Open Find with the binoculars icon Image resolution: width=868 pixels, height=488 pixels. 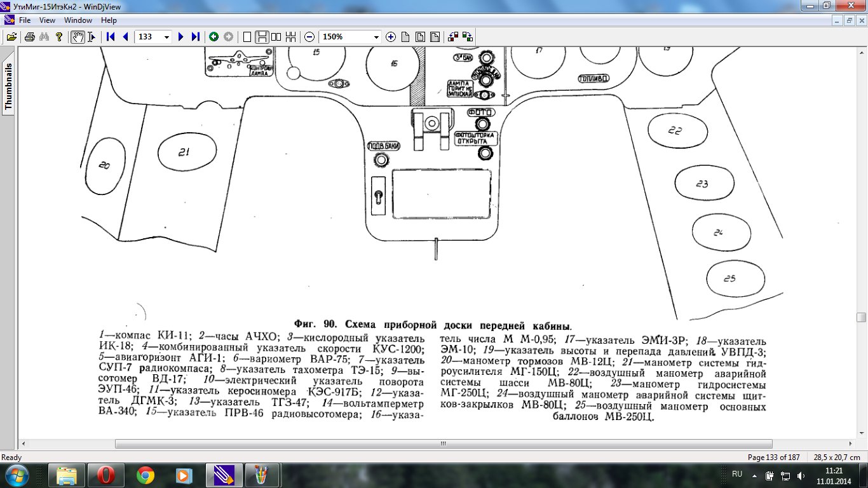(x=44, y=37)
